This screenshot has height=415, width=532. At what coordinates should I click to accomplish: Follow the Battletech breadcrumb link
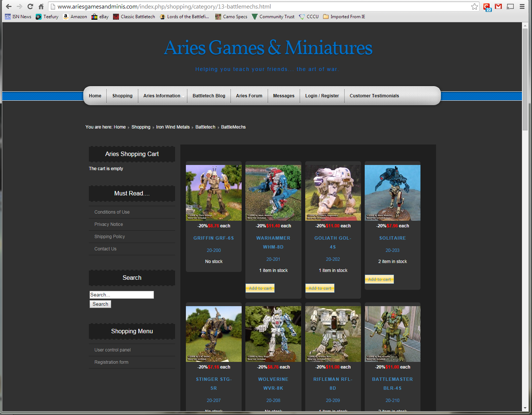pos(205,127)
